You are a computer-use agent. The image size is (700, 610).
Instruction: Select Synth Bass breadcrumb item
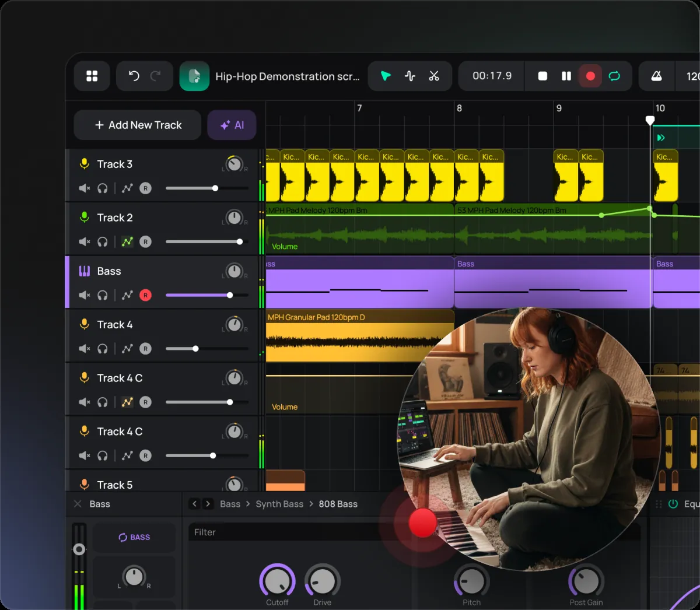click(279, 504)
